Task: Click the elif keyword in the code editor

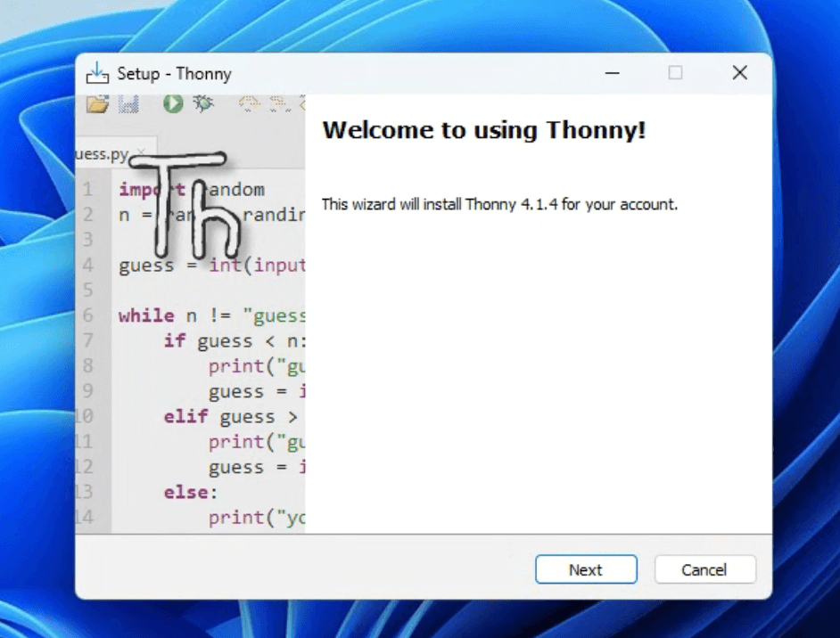Action: coord(185,416)
